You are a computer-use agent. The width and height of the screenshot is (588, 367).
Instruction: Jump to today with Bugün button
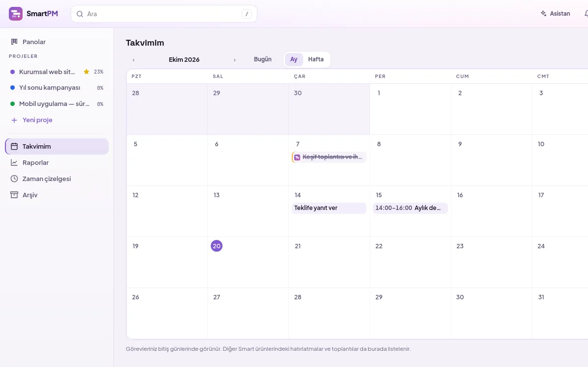click(x=262, y=59)
